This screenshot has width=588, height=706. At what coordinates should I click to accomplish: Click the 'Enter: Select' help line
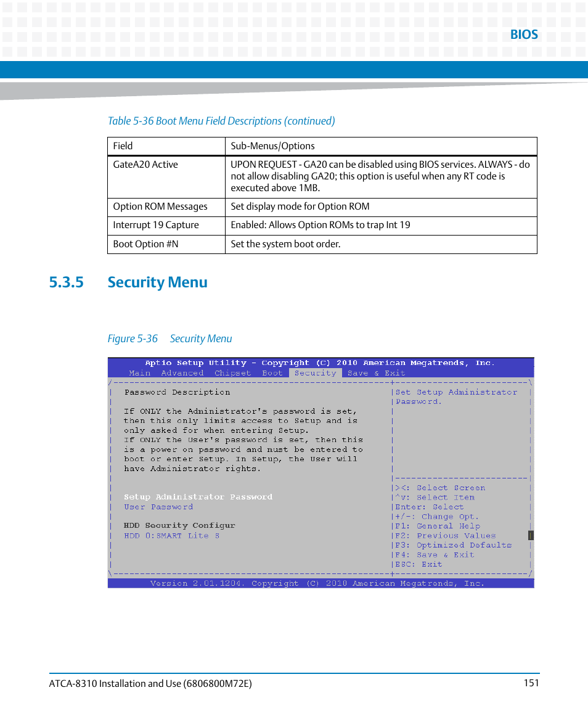tap(429, 507)
